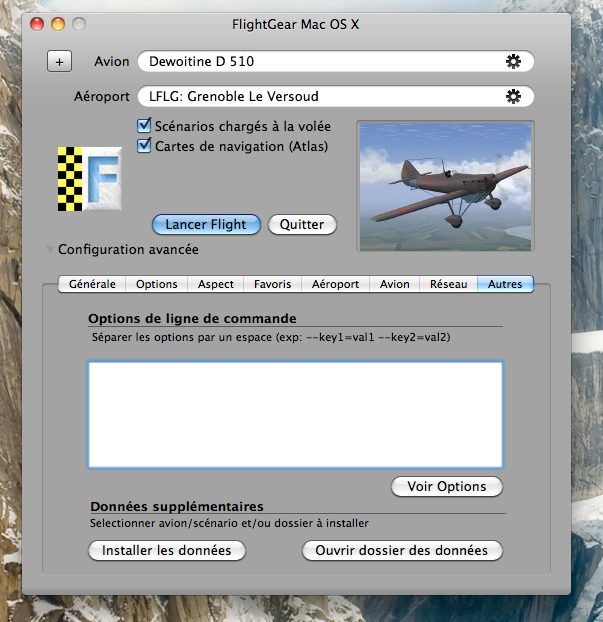
Task: Collapse the Configuration avancée disclosure triangle
Action: click(x=50, y=250)
